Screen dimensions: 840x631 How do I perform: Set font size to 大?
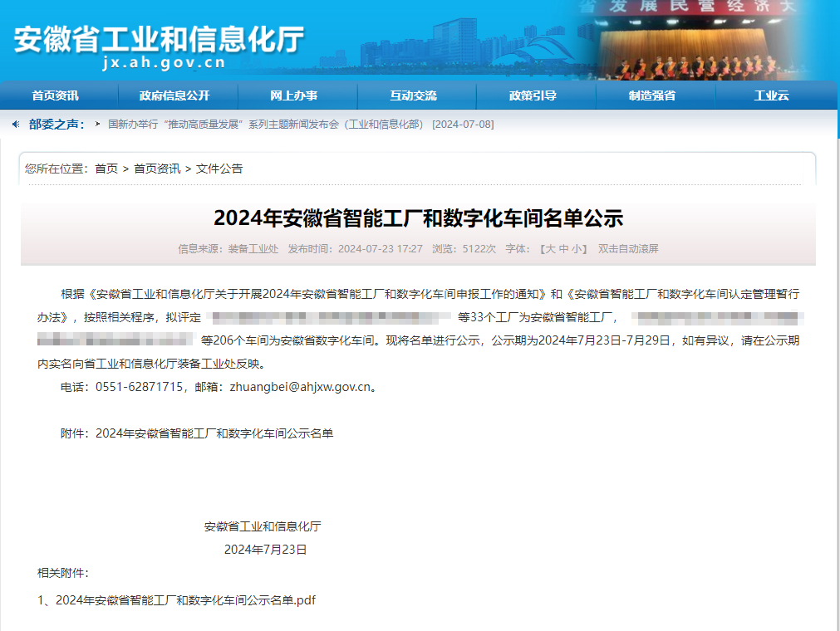tap(550, 249)
